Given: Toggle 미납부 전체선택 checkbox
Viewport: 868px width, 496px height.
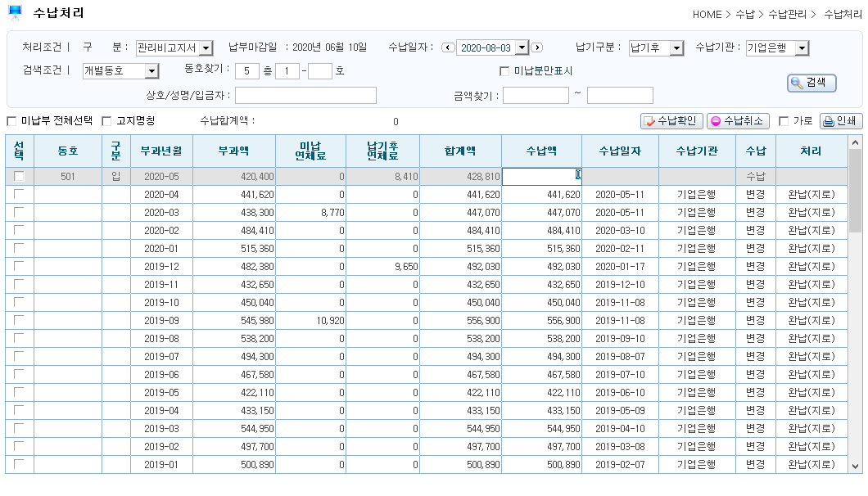Looking at the screenshot, I should point(11,120).
